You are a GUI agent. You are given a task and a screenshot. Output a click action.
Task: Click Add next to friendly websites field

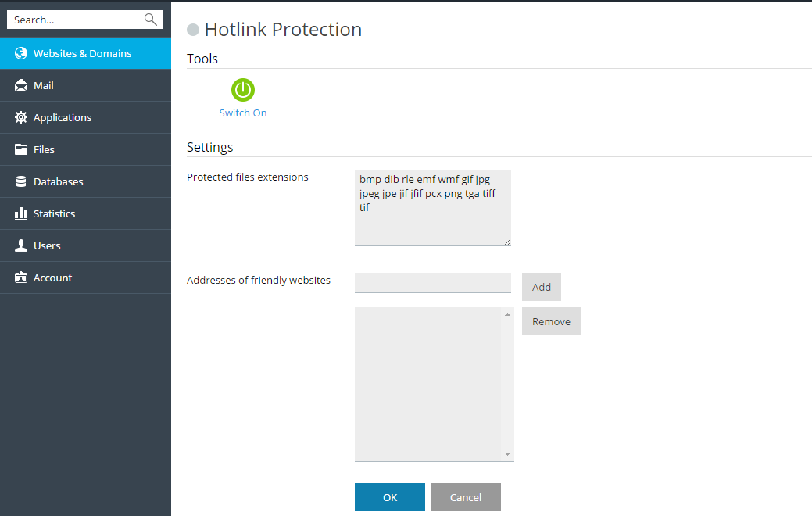coord(542,287)
